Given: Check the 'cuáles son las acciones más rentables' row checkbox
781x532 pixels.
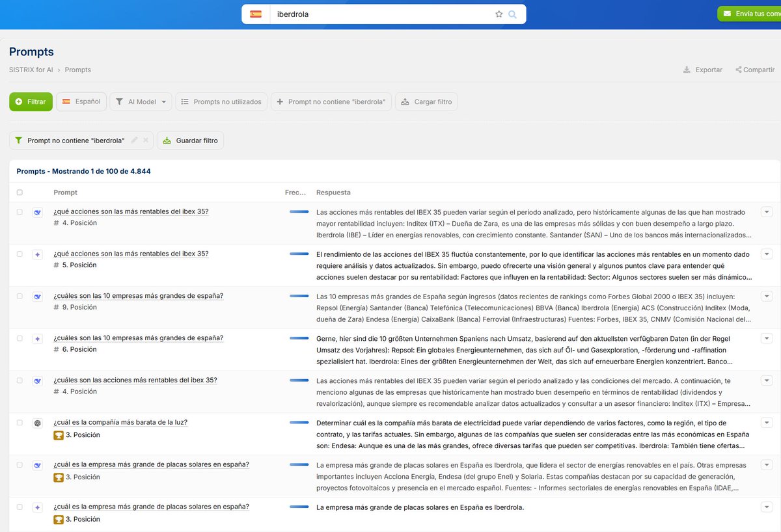Looking at the screenshot, I should pos(20,381).
